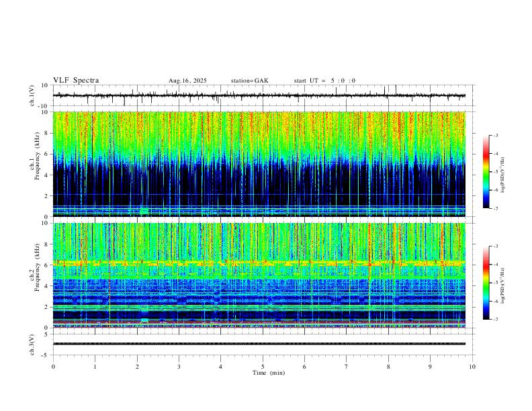Click time axis tick "2"
The height and width of the screenshot is (411, 532).
click(x=137, y=367)
